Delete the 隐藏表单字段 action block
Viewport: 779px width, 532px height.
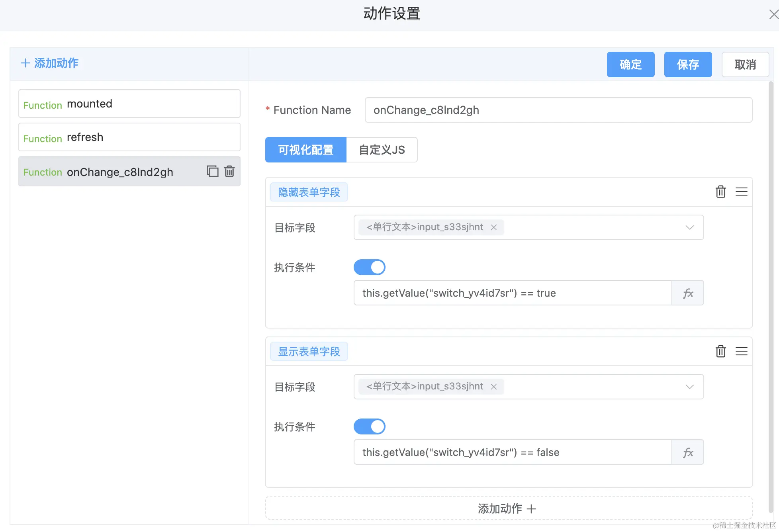[x=720, y=192]
